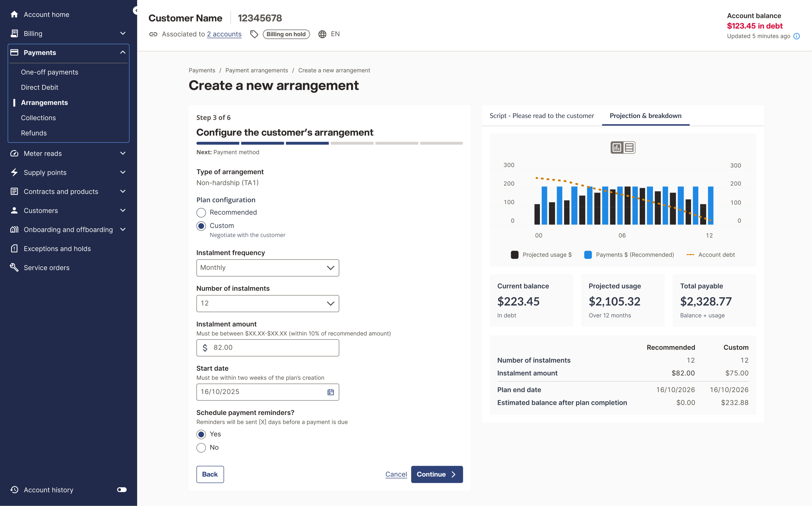Expand the Contracts and products chevron
The image size is (812, 506).
(123, 191)
